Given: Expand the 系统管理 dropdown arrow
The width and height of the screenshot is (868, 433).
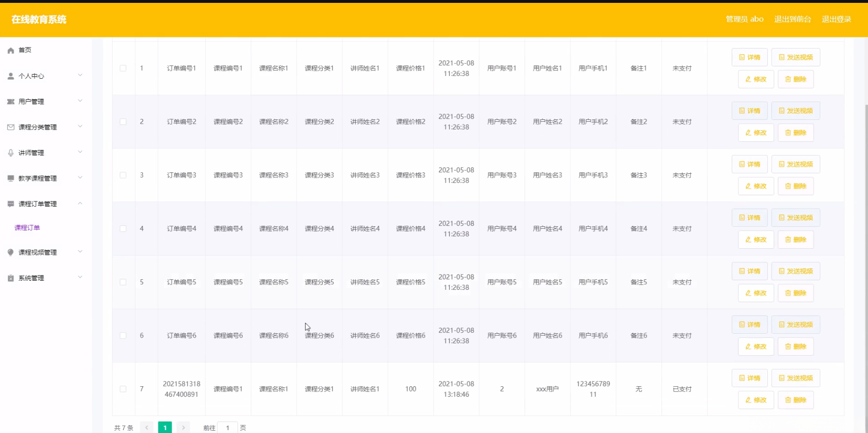Looking at the screenshot, I should point(80,276).
